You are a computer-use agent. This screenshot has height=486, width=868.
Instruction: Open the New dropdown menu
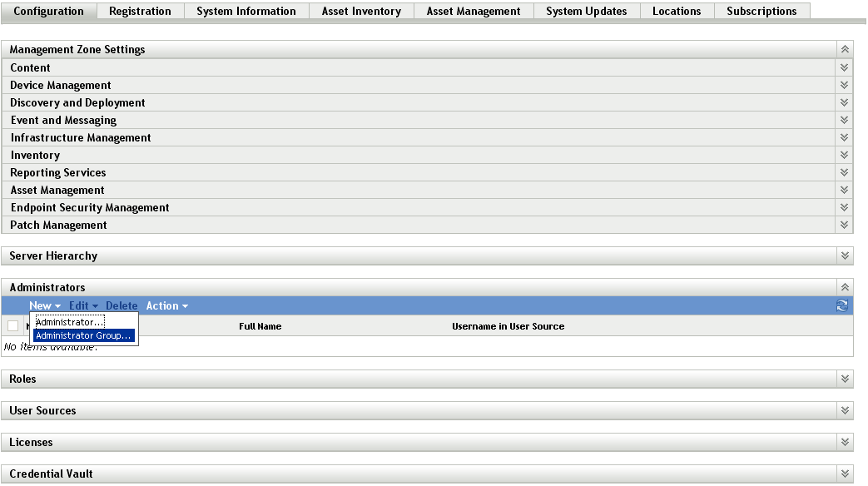(42, 305)
